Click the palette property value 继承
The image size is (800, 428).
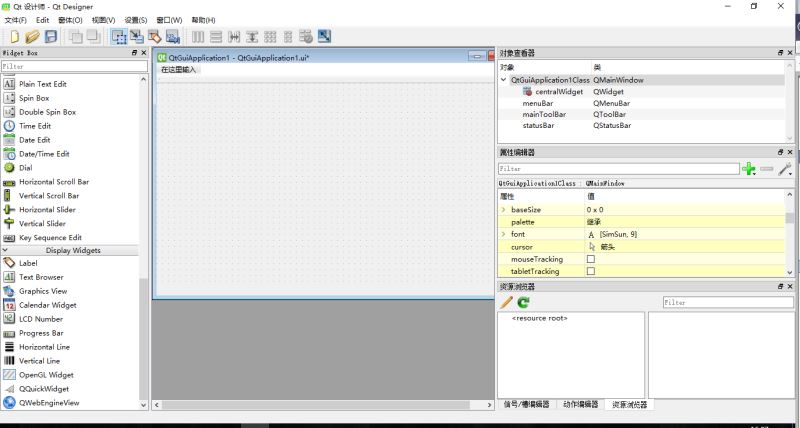pyautogui.click(x=594, y=222)
